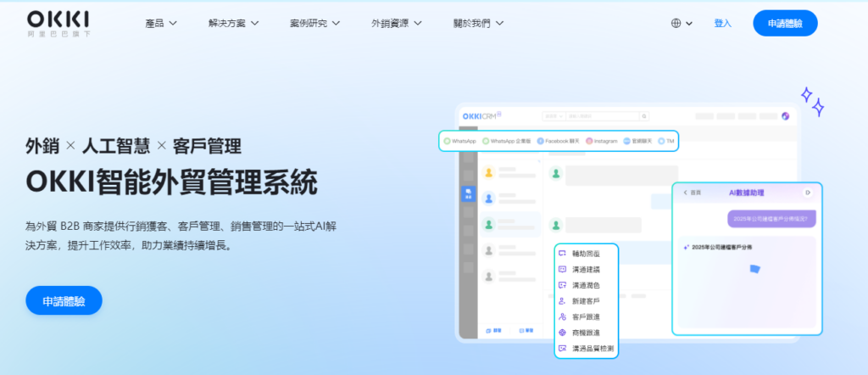Image resolution: width=868 pixels, height=375 pixels.
Task: Open the search type dropdown in CRM mockup
Action: coord(554,116)
